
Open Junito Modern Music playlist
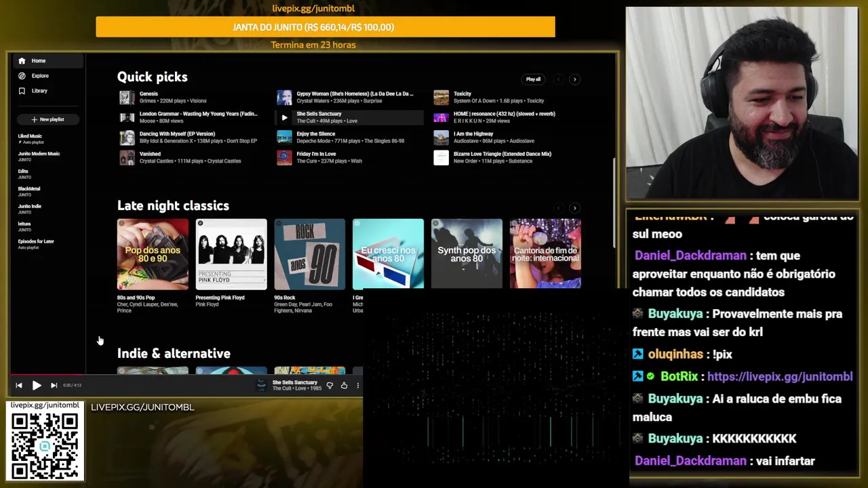point(39,156)
